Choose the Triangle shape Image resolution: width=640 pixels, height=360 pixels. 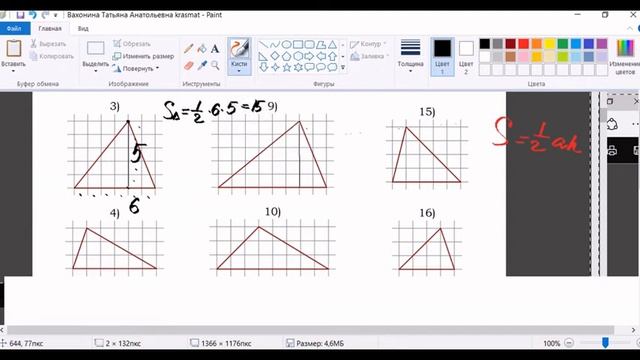point(332,44)
